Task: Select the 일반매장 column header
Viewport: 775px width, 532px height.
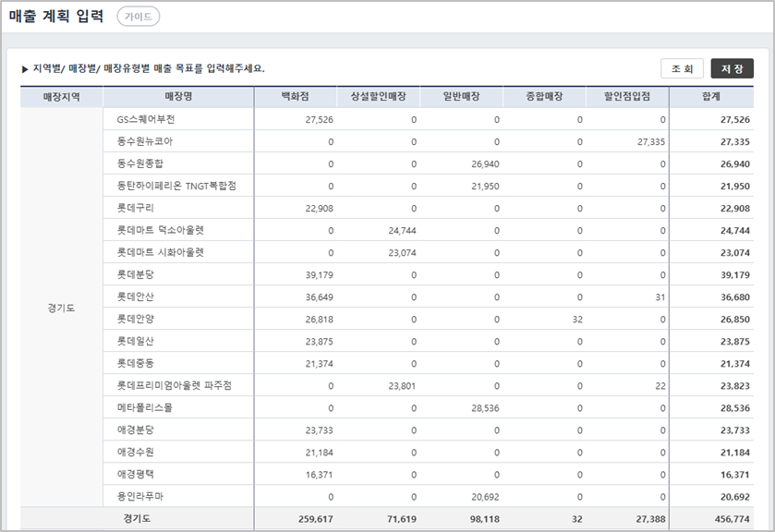Action: click(461, 97)
